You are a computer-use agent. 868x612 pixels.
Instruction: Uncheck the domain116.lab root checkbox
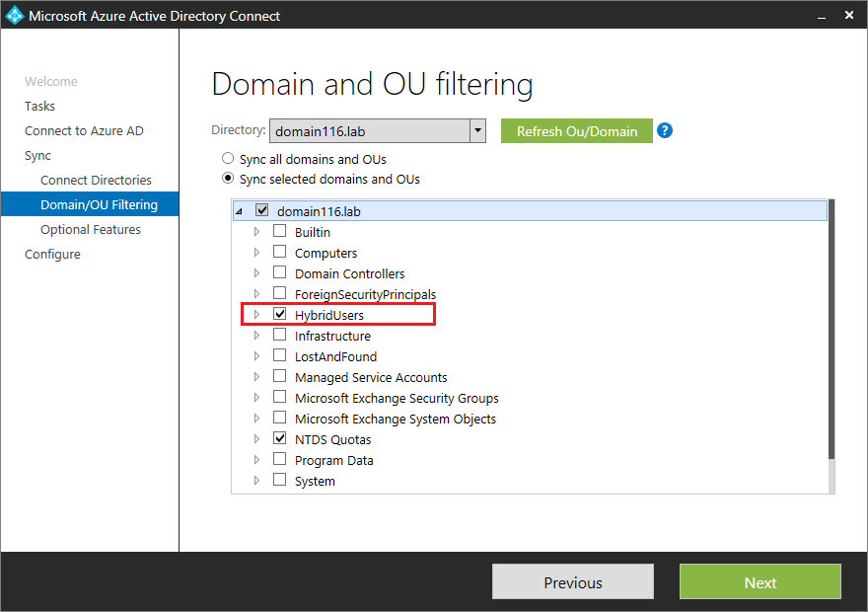pos(261,210)
